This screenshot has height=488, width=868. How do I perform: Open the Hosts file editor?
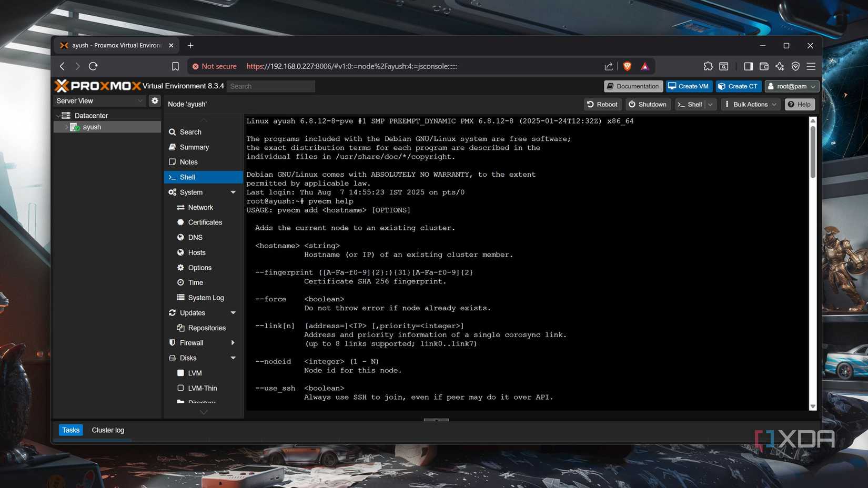coord(196,252)
